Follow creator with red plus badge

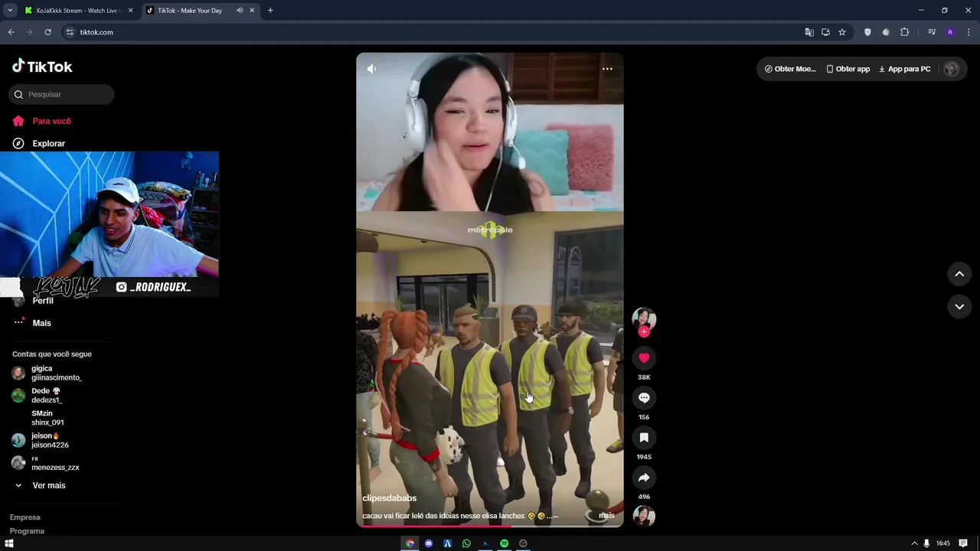(644, 332)
